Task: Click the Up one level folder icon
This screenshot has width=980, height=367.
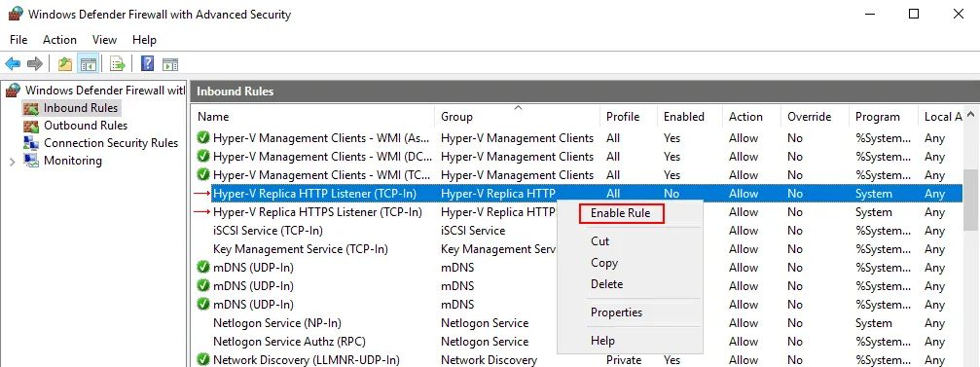Action: pyautogui.click(x=65, y=63)
